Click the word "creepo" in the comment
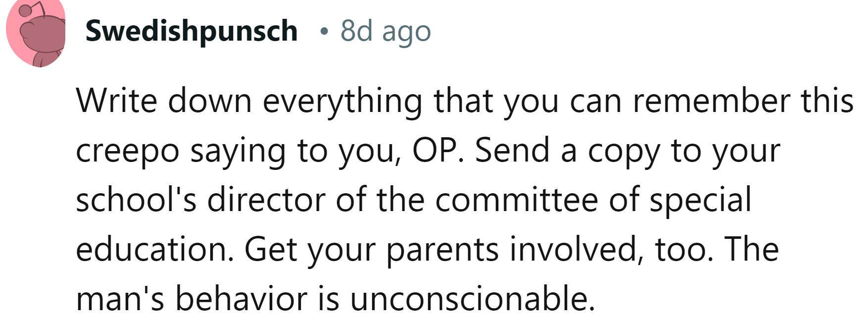Image resolution: width=868 pixels, height=326 pixels. point(127,152)
